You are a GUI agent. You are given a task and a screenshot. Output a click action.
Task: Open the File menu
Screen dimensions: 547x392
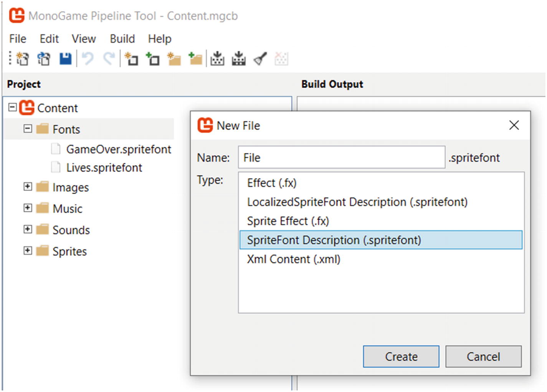[x=18, y=39]
